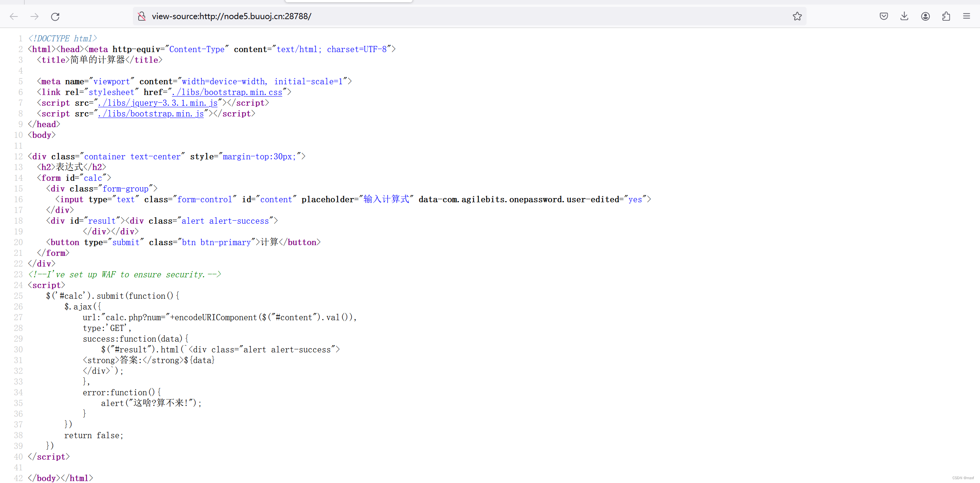This screenshot has height=483, width=980.
Task: Reload the view-source page
Action: (55, 16)
